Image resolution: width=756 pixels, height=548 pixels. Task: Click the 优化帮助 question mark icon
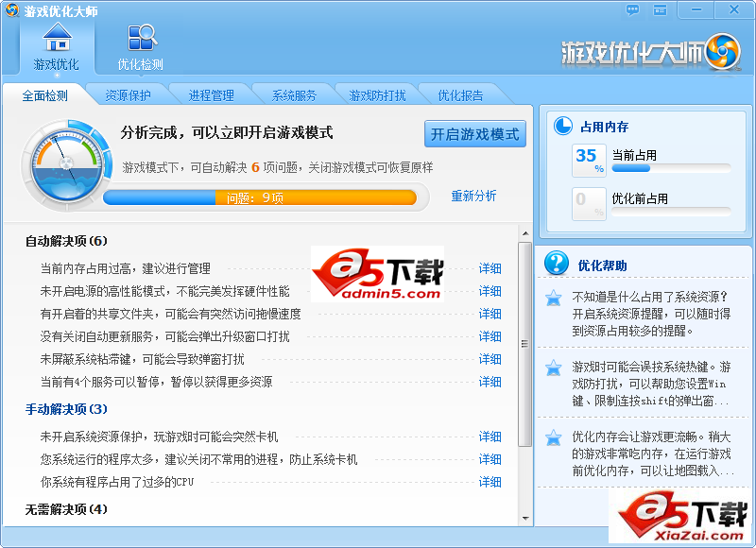[x=557, y=264]
